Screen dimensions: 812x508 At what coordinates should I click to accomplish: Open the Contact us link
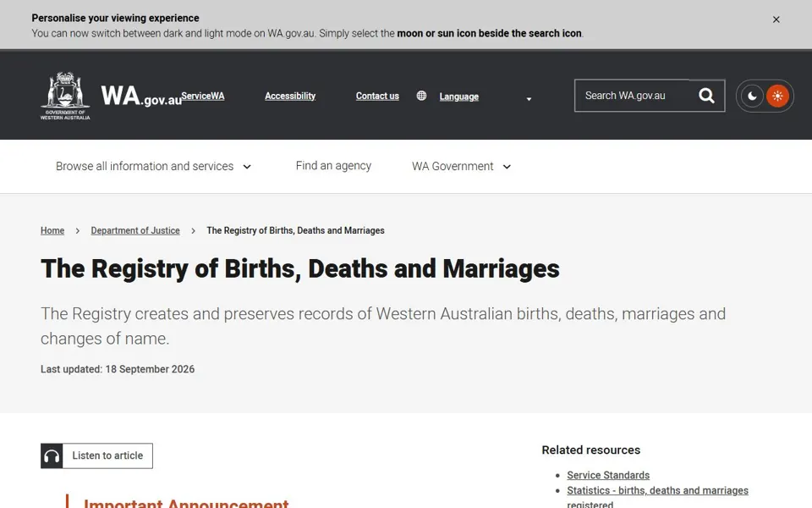(x=377, y=96)
